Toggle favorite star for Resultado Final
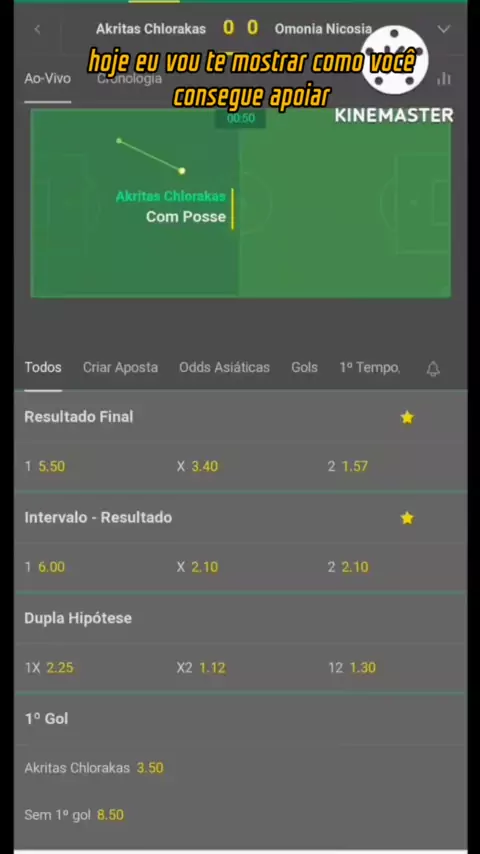 click(407, 417)
